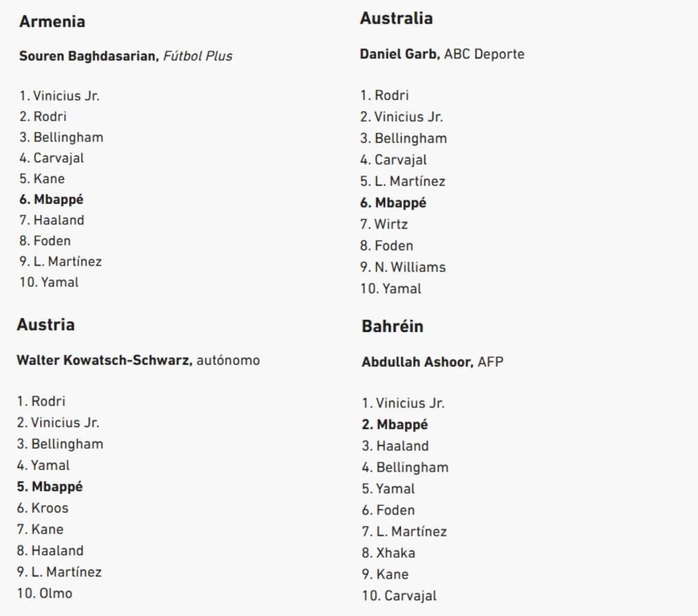Click the Austria country heading

pos(46,324)
